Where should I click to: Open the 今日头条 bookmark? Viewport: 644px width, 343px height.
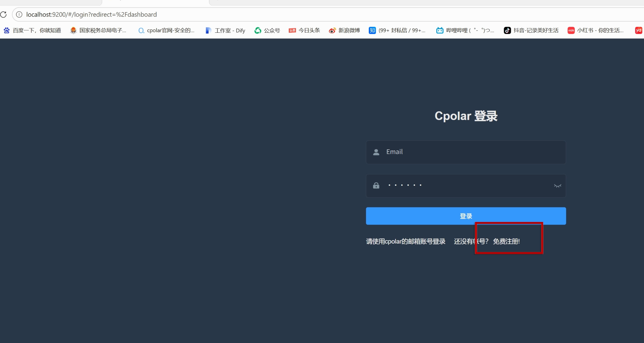pyautogui.click(x=304, y=30)
